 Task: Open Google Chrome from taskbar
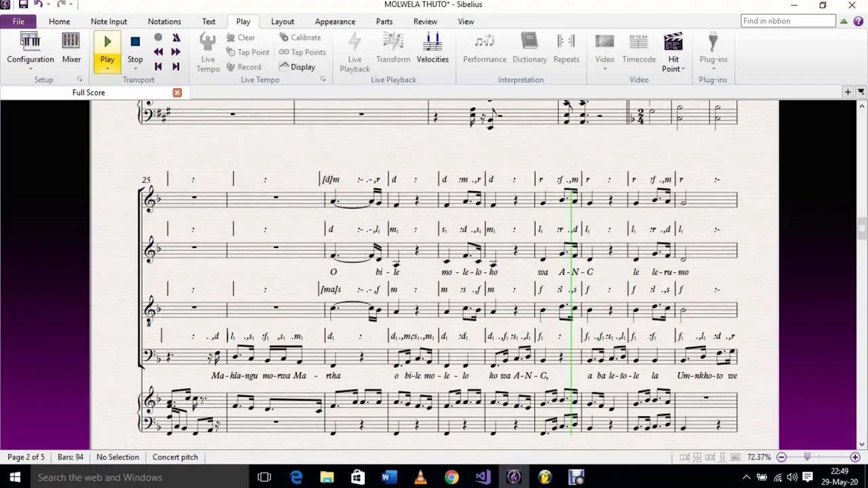451,477
